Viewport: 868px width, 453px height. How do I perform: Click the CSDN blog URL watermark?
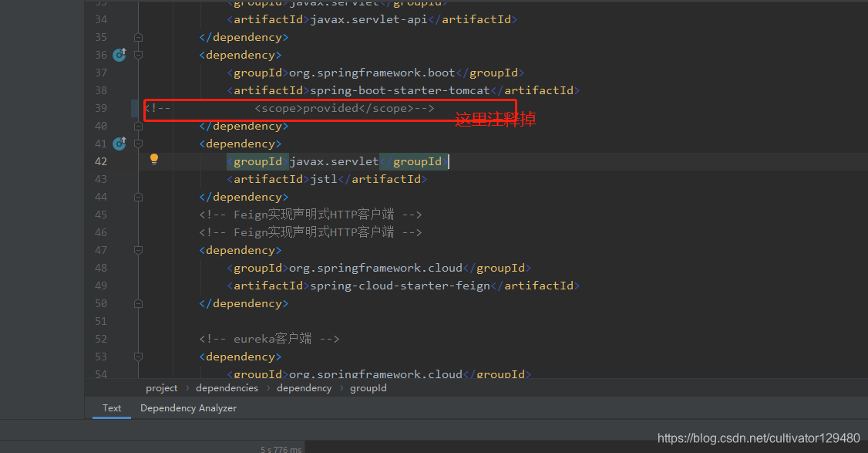coord(759,438)
